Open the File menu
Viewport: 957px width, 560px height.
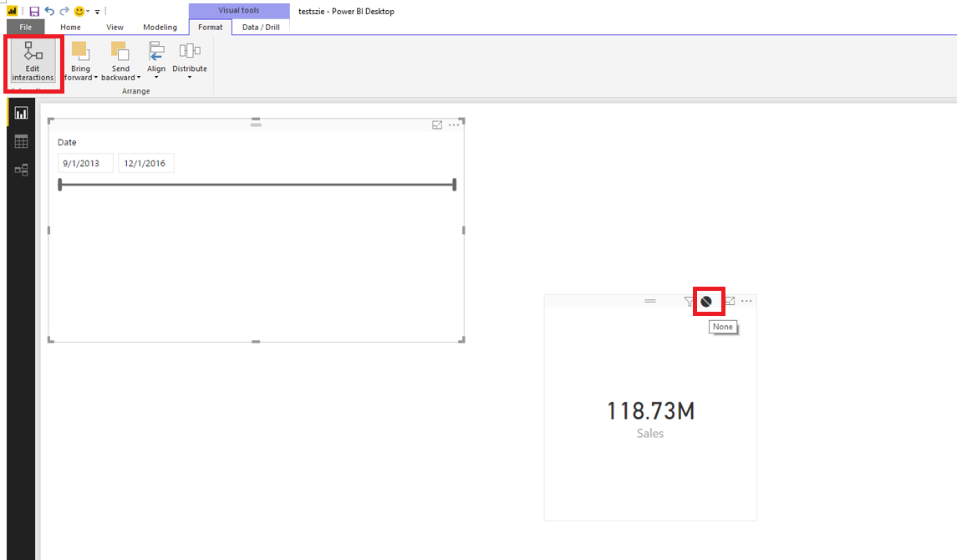[26, 27]
